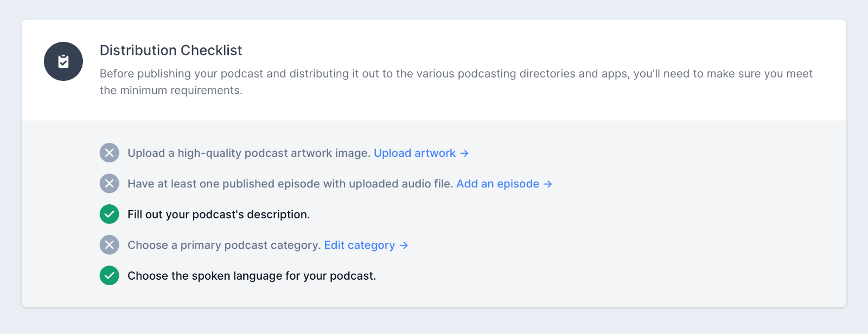Click the gray X icon beside primary category requirement
This screenshot has height=334, width=868.
click(109, 245)
